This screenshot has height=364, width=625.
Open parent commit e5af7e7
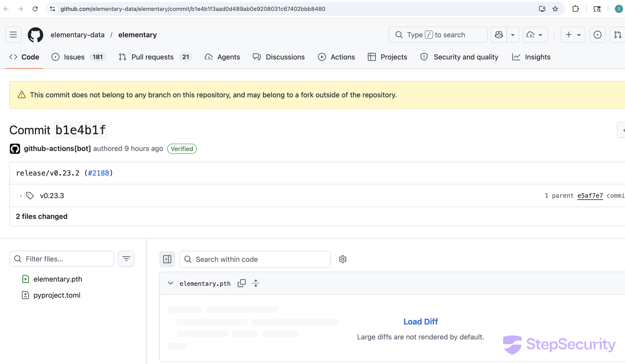590,196
